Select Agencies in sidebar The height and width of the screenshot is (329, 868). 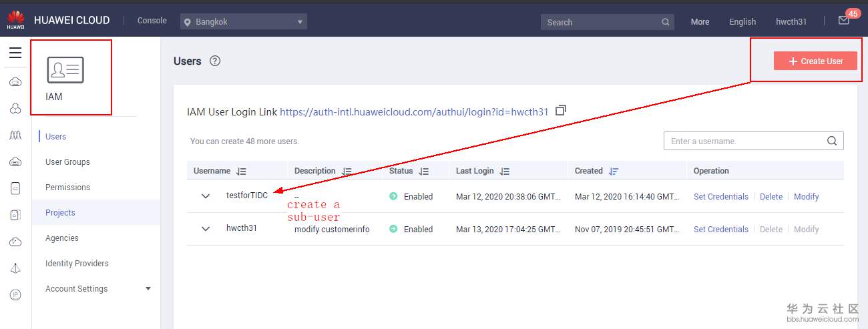tap(62, 238)
